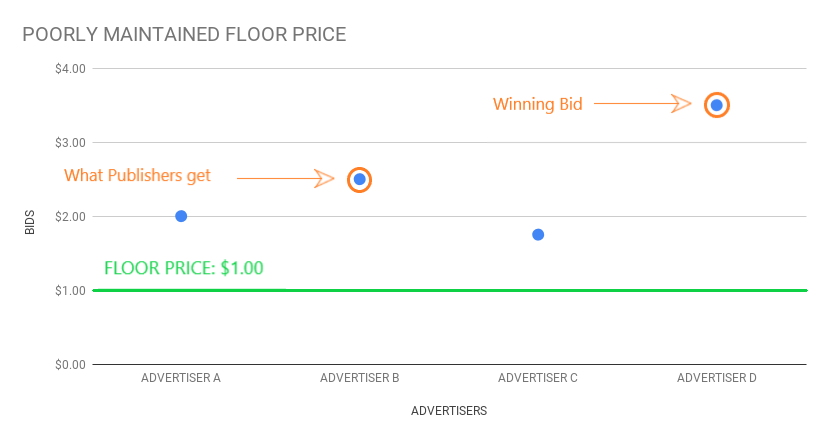Click the ADVERTISER C axis label
The height and width of the screenshot is (440, 828).
(538, 378)
